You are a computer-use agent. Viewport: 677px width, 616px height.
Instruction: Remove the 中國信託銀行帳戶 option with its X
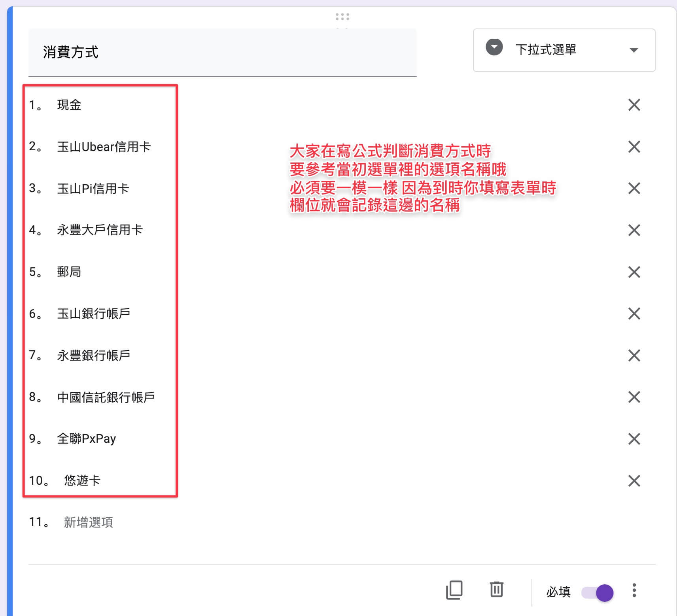click(x=634, y=397)
